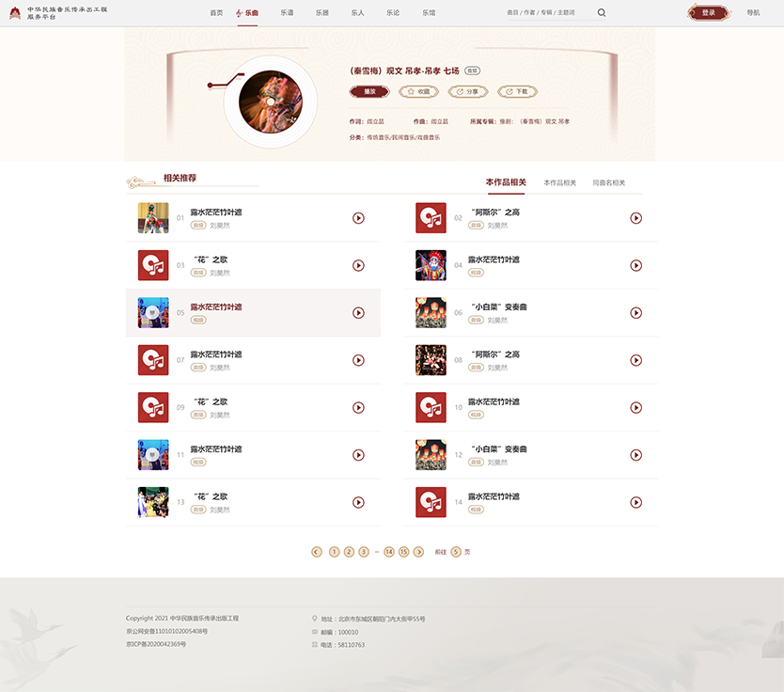Jump to page 14 in pagination
Viewport: 784px width, 692px height.
[x=388, y=552]
